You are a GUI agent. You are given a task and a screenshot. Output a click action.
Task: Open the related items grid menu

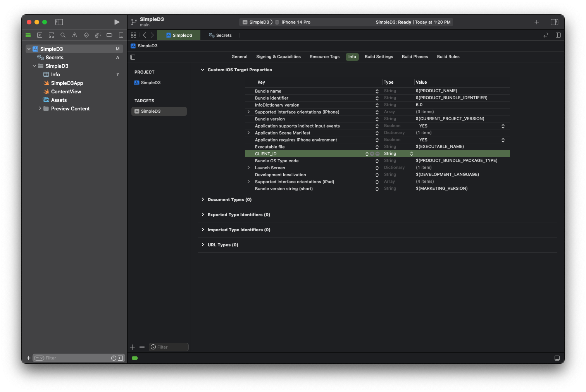tap(133, 35)
